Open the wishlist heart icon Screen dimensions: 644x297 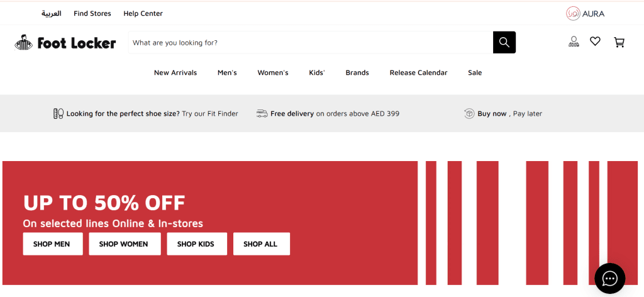595,42
